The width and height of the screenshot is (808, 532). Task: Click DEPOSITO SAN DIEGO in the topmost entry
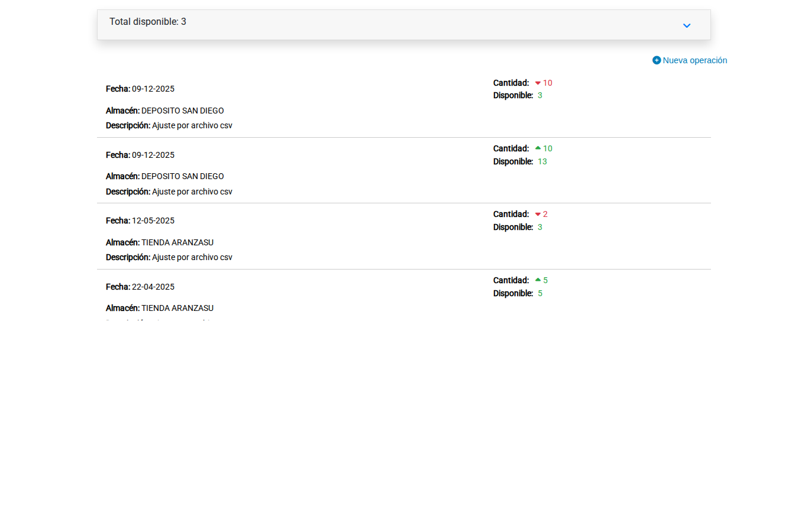coord(182,111)
